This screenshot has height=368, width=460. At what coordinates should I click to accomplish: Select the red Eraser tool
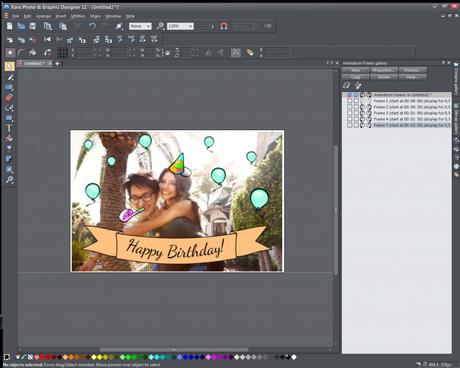tap(9, 98)
